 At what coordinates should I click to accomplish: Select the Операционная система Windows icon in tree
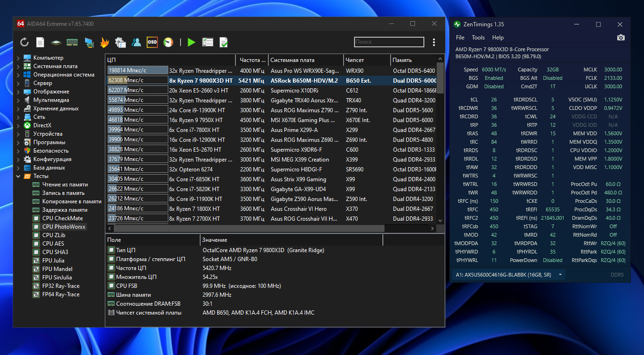[27, 75]
